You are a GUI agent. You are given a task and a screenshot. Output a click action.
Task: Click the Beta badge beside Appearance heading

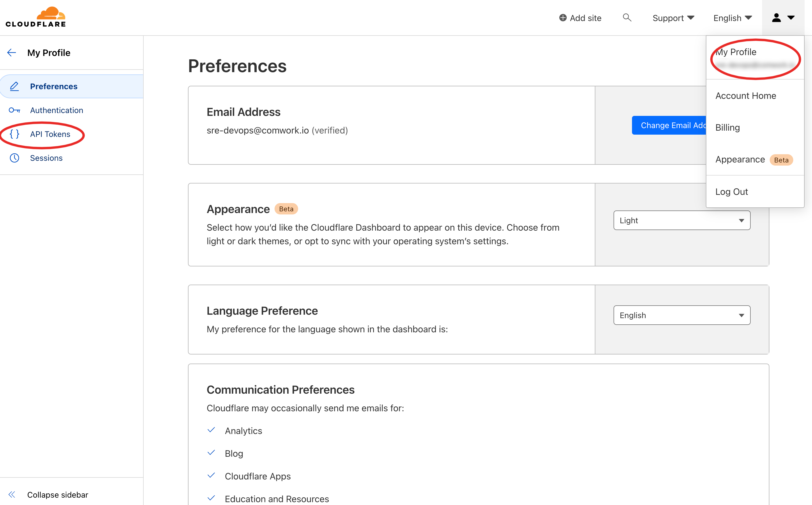click(x=286, y=209)
